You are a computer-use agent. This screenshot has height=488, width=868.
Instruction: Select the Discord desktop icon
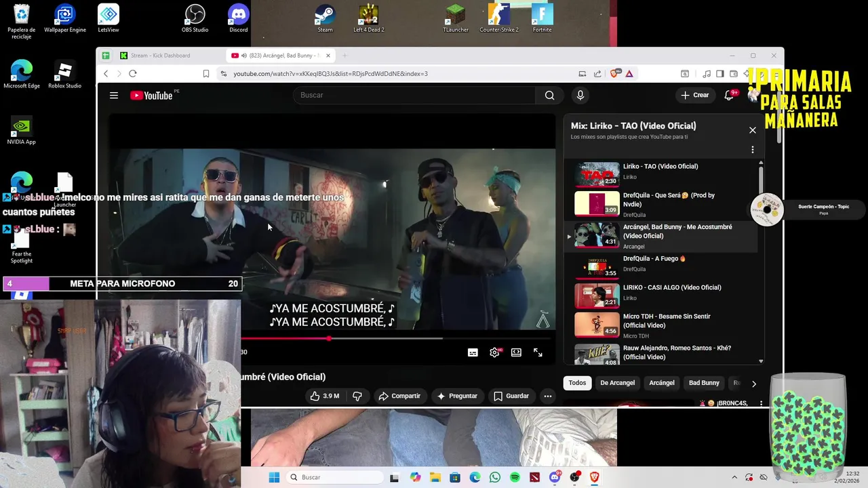239,19
